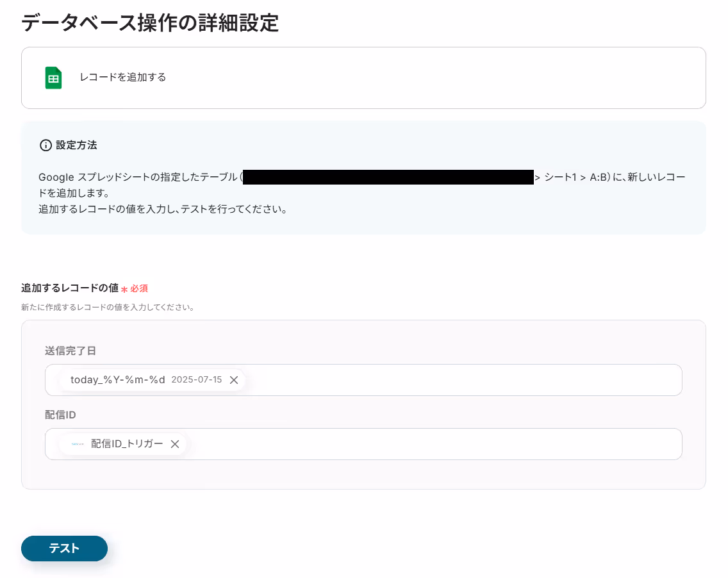Click the 設定方法 info icon
This screenshot has height=578, width=728.
coord(45,145)
